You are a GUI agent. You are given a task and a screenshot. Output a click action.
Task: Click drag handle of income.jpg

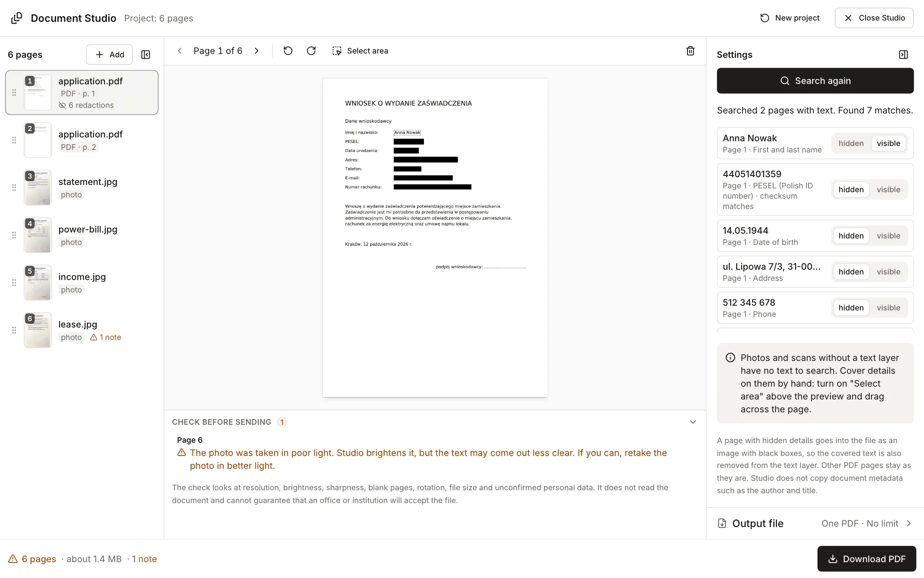click(14, 283)
